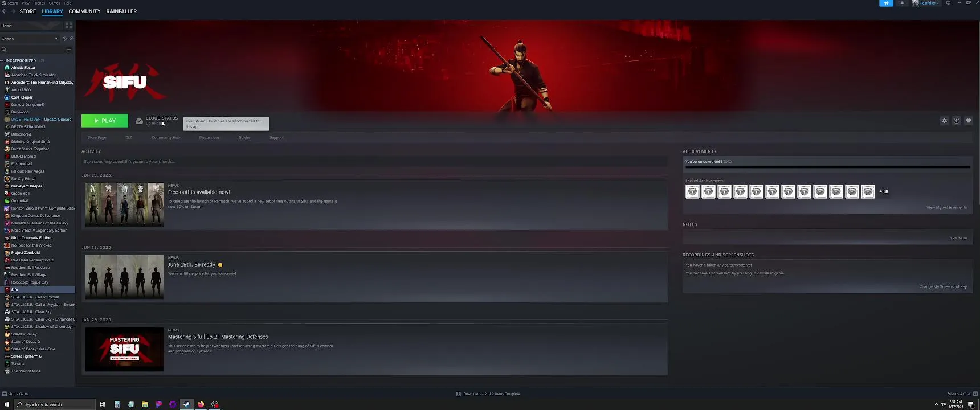980x410 pixels.
Task: Open Steam announcements megaphone button
Action: 886,3
